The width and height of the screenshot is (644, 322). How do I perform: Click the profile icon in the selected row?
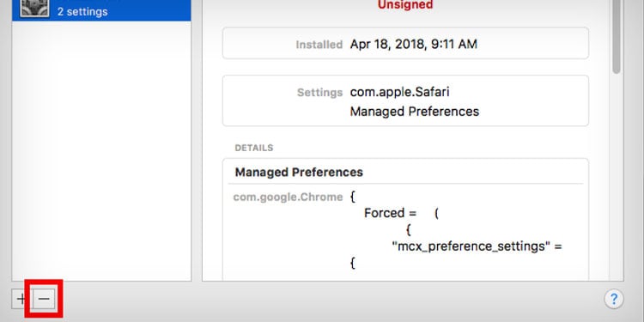35,9
